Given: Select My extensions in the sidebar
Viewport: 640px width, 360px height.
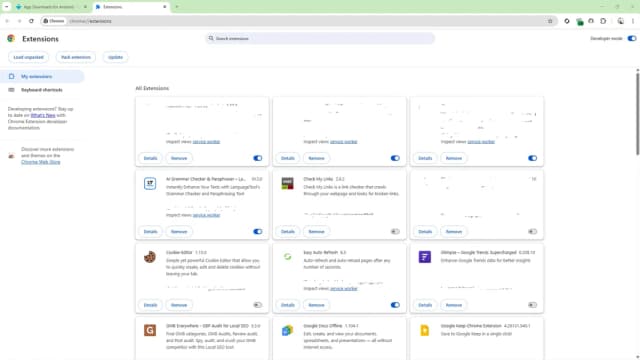Looking at the screenshot, I should coord(42,76).
